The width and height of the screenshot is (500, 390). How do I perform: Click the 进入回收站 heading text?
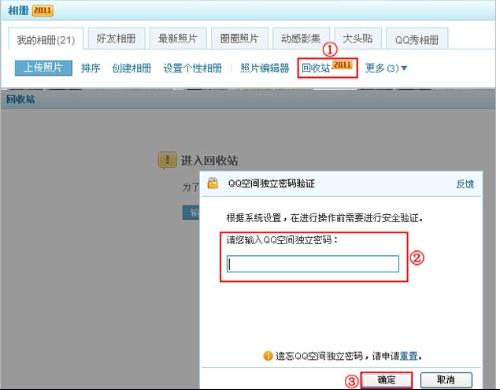[x=209, y=161]
